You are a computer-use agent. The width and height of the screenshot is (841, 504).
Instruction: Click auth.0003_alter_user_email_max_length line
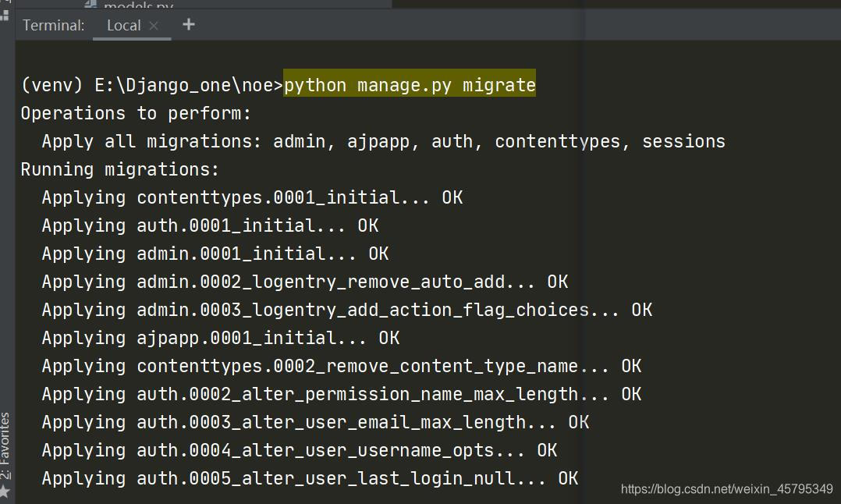tap(315, 422)
